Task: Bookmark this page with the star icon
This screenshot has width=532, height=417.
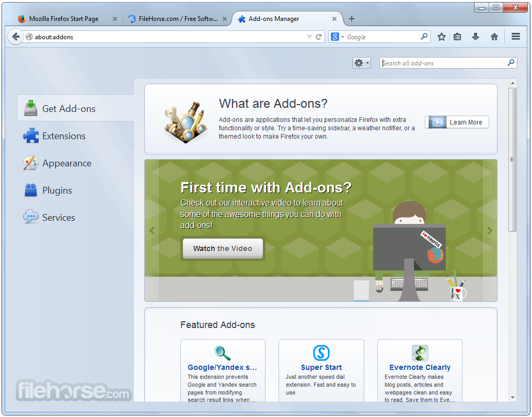Action: (x=441, y=37)
